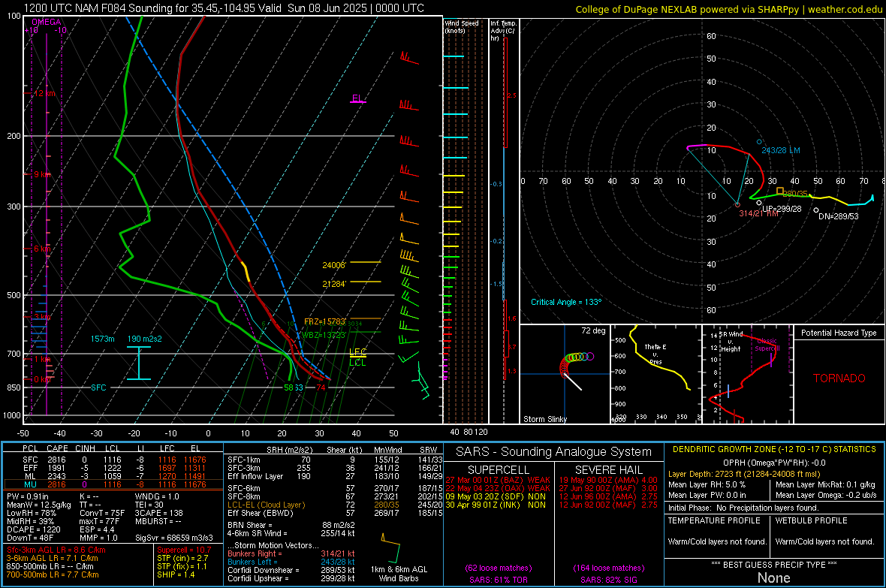Click the 'Theta-E v. Pres' inset label

click(655, 354)
